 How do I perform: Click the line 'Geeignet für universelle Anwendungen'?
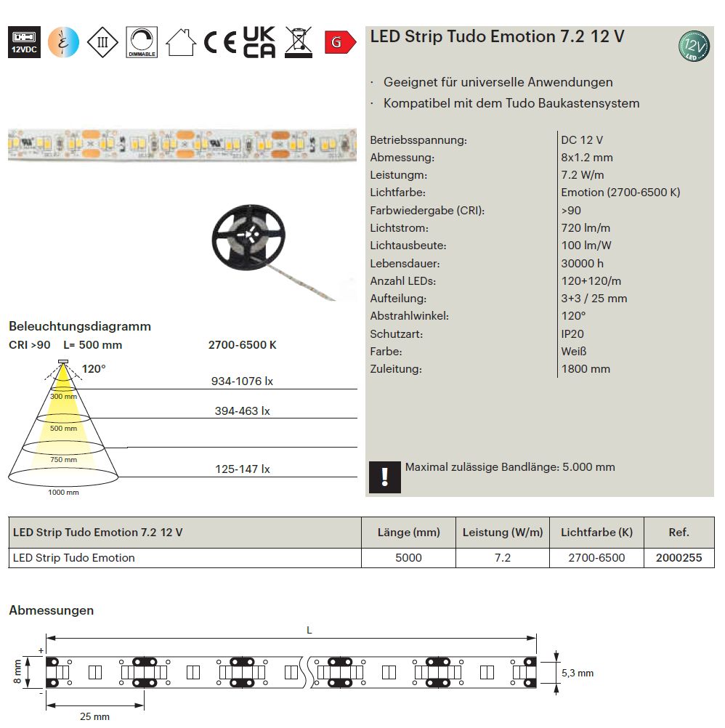click(498, 82)
